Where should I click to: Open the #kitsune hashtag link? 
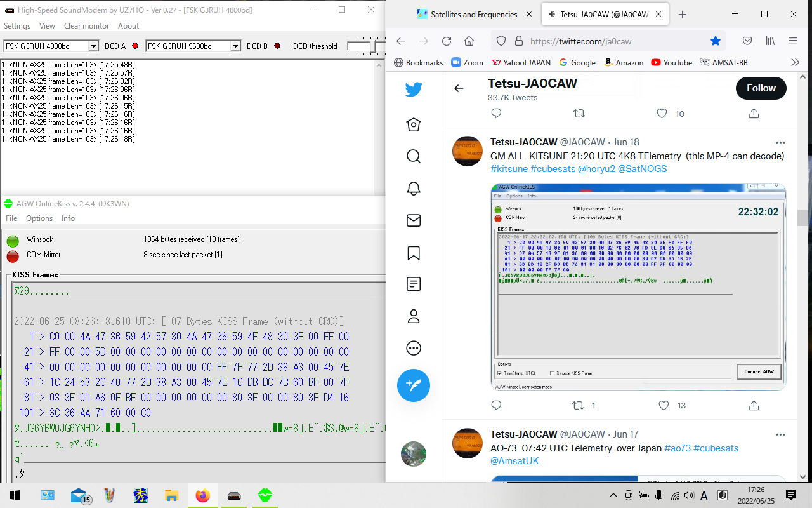(509, 169)
